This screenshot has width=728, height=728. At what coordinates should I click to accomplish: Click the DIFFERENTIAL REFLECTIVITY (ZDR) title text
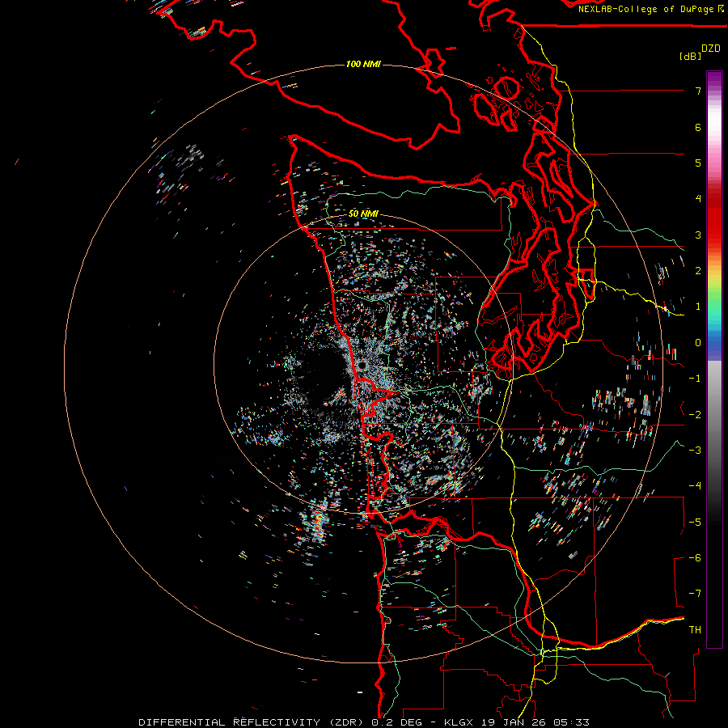(x=252, y=722)
